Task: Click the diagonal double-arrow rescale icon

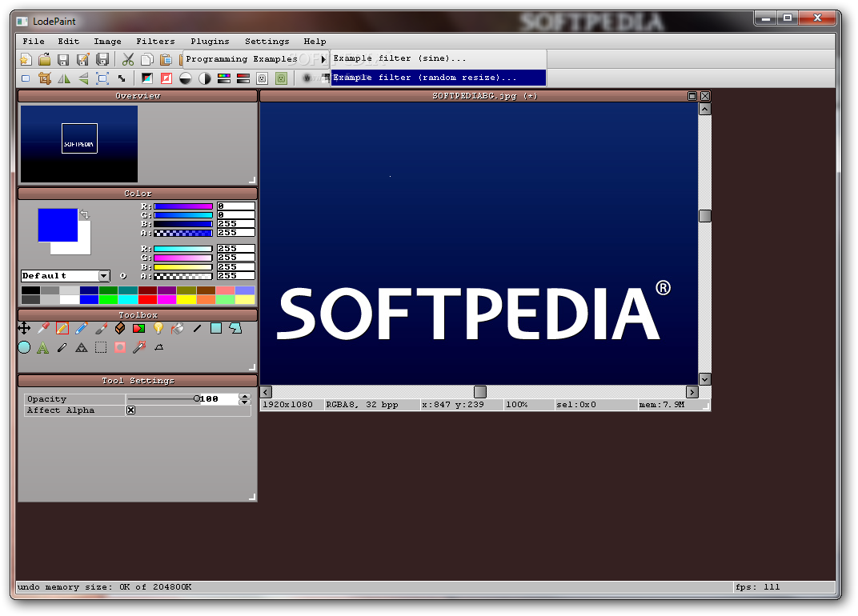Action: [x=122, y=78]
